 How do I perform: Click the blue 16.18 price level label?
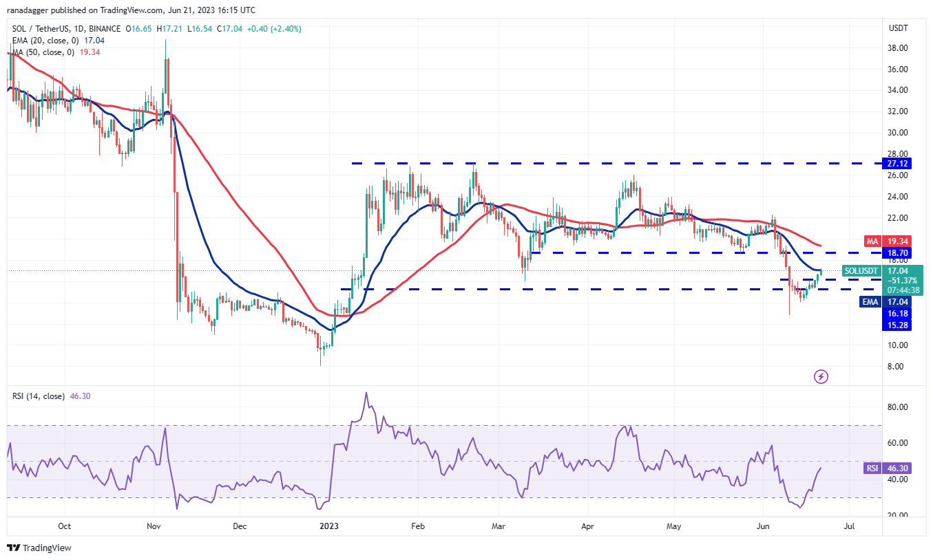pos(897,313)
